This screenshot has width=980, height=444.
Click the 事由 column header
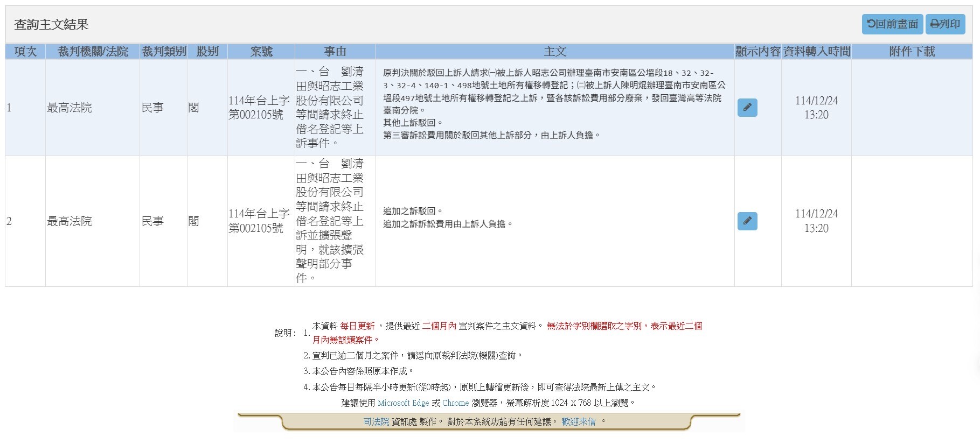(x=335, y=52)
